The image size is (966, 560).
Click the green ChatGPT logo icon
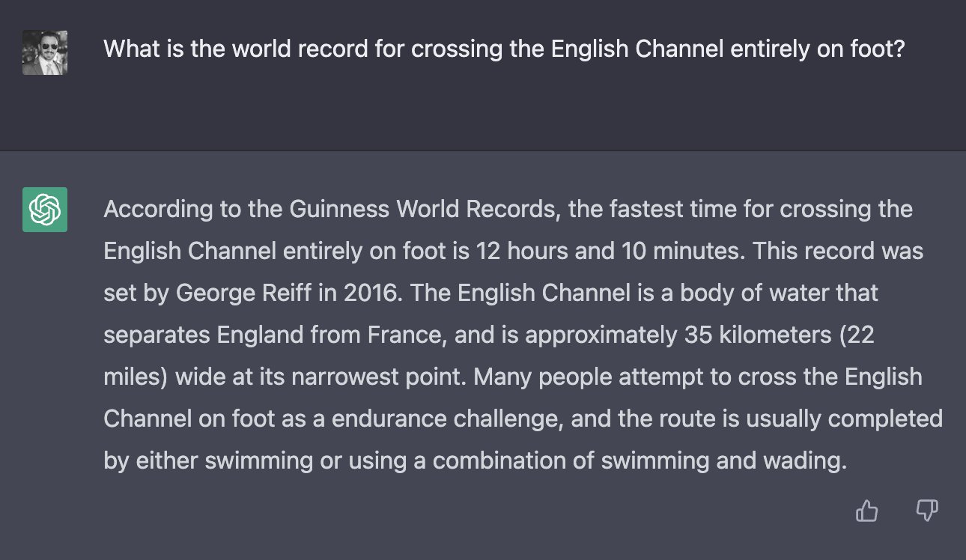point(45,210)
